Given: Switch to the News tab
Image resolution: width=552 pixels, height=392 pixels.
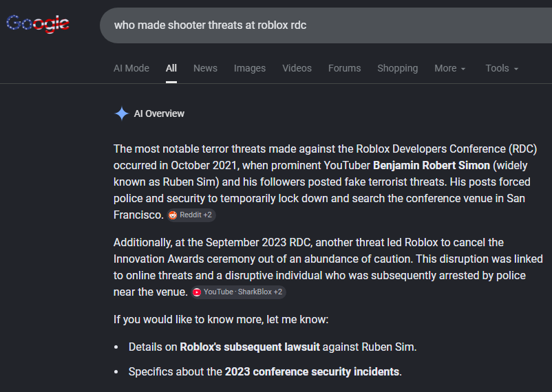Looking at the screenshot, I should 205,68.
